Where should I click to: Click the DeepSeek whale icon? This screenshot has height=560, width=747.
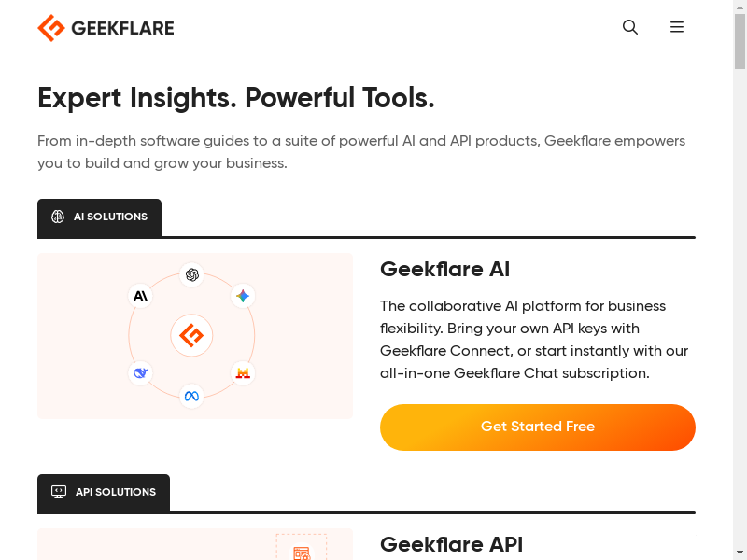[140, 373]
